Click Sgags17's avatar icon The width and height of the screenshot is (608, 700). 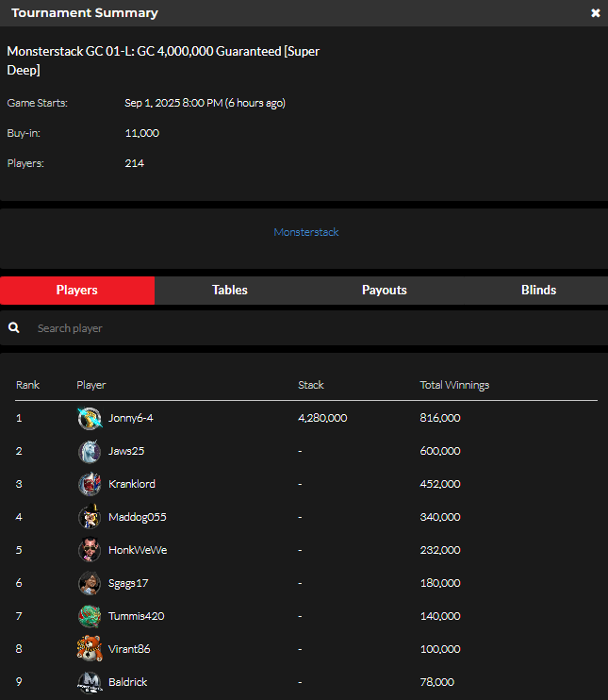pos(90,583)
